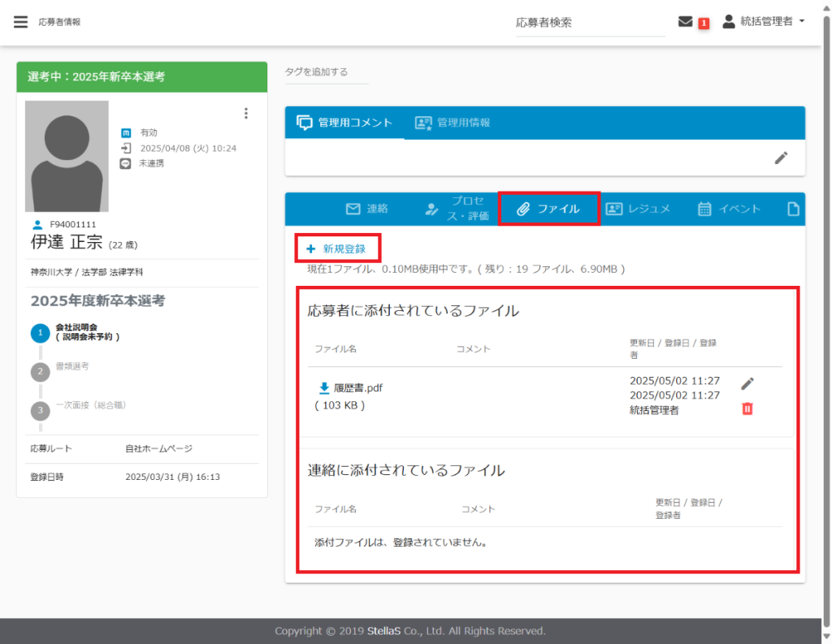The width and height of the screenshot is (832, 644).
Task: Open the レジュメ tab
Action: click(x=638, y=209)
